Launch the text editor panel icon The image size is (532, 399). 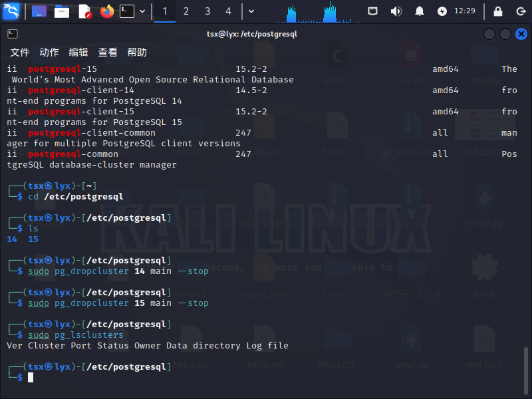pyautogui.click(x=84, y=11)
